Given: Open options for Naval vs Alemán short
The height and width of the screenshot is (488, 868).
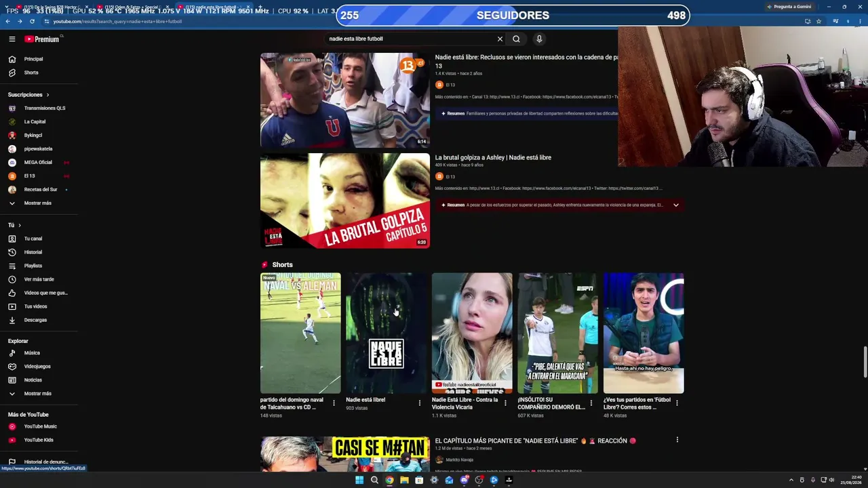Looking at the screenshot, I should (334, 403).
